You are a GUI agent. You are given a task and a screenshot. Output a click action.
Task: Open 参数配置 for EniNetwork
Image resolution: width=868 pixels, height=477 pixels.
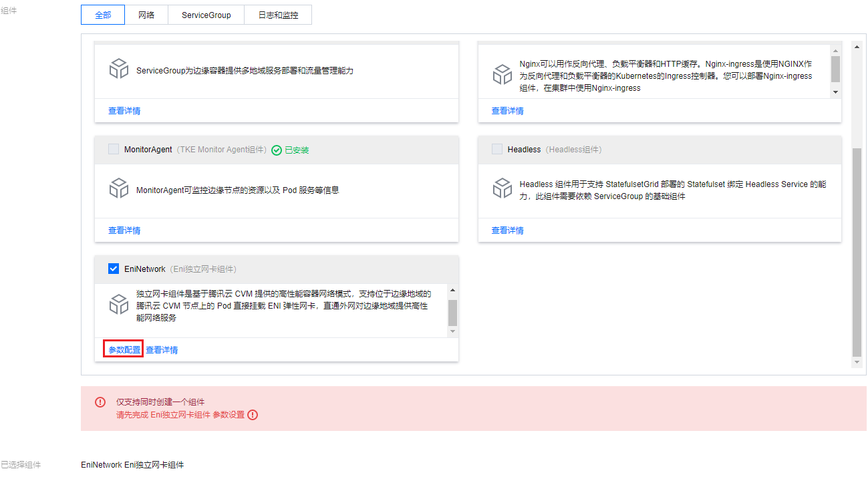point(124,349)
